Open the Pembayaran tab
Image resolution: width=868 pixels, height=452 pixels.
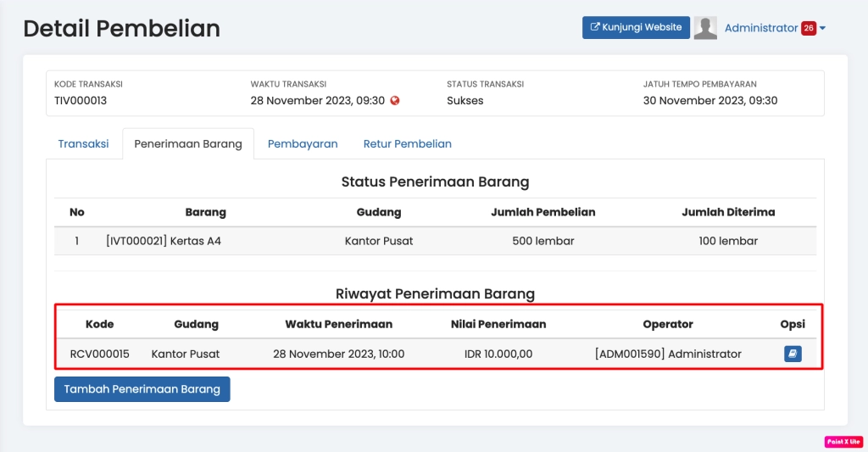coord(303,144)
